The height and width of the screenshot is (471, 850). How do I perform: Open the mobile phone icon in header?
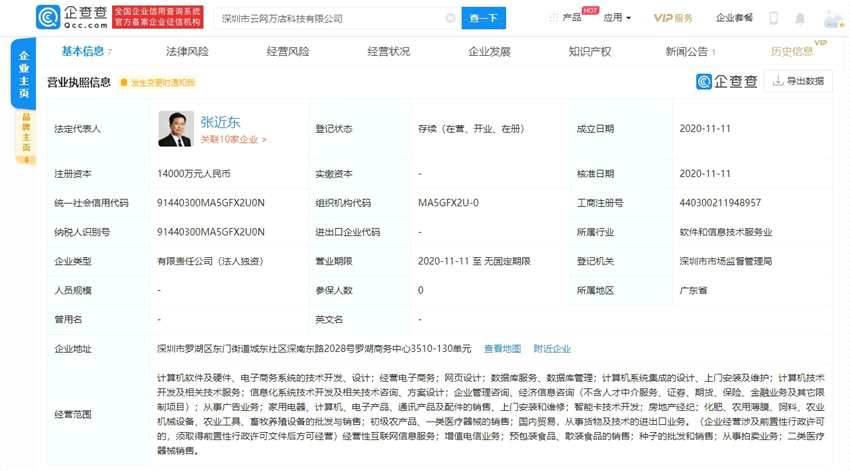click(774, 18)
